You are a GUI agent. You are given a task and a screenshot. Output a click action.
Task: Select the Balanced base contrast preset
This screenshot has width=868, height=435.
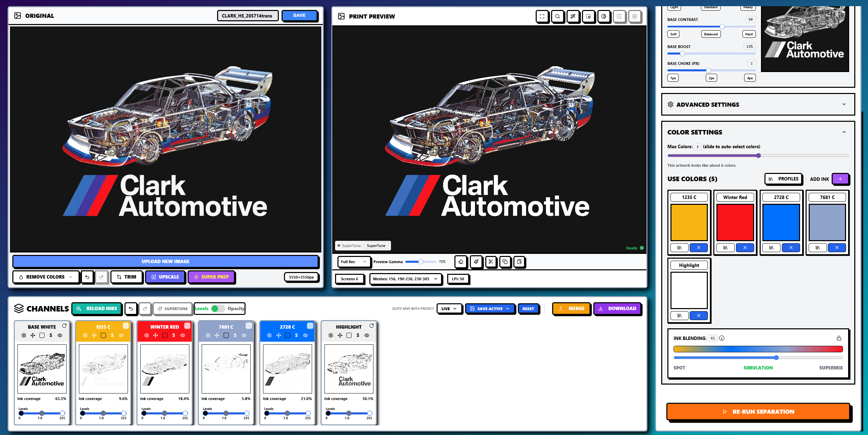click(711, 34)
